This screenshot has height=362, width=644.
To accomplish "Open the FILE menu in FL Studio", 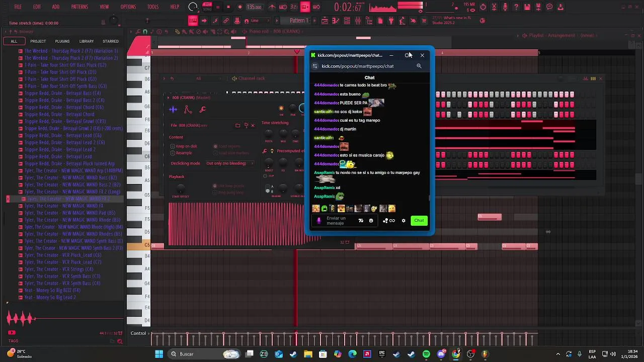I will click(x=18, y=7).
